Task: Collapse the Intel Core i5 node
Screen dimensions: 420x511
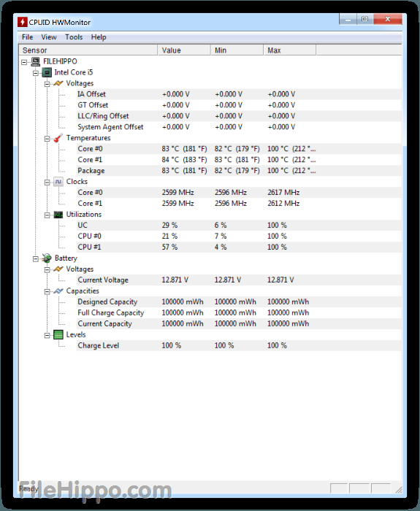Action: [x=36, y=73]
